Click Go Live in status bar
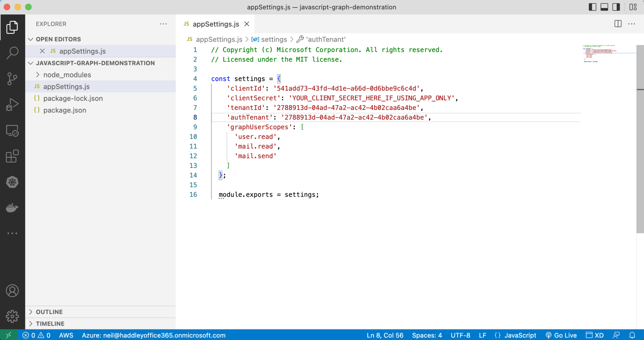Image resolution: width=644 pixels, height=340 pixels. [x=561, y=335]
